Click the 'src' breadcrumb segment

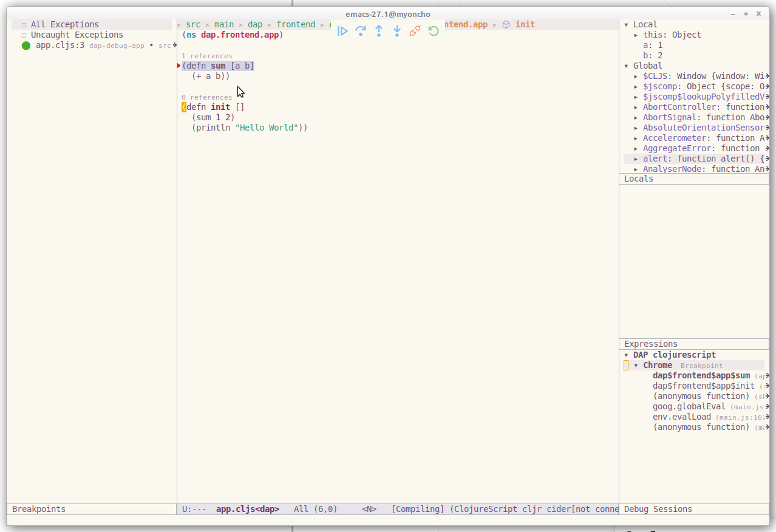coord(193,24)
